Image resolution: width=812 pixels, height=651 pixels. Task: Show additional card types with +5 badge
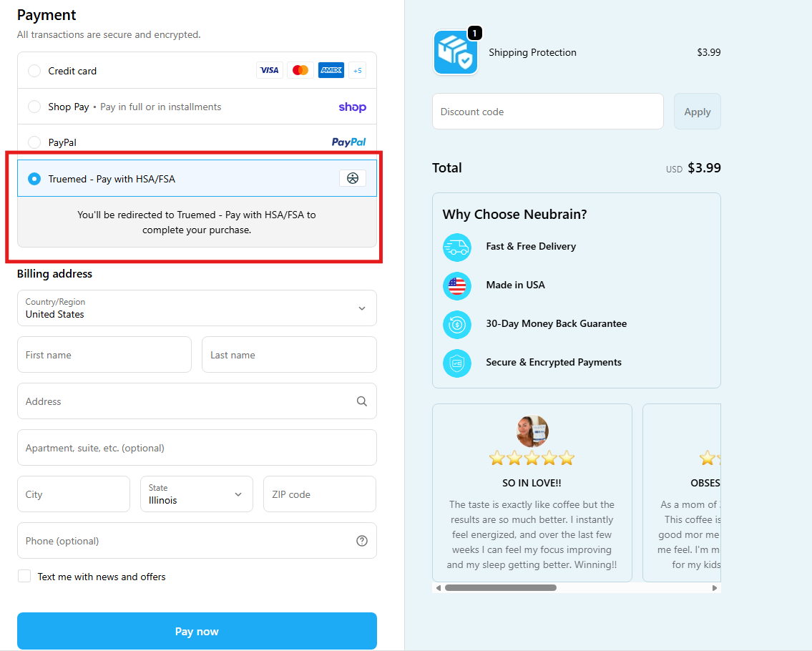pyautogui.click(x=357, y=70)
